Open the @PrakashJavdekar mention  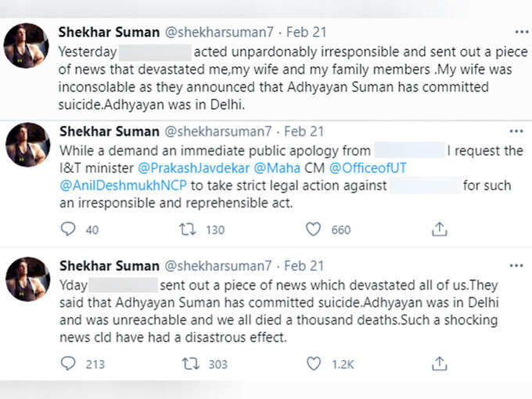tap(194, 168)
